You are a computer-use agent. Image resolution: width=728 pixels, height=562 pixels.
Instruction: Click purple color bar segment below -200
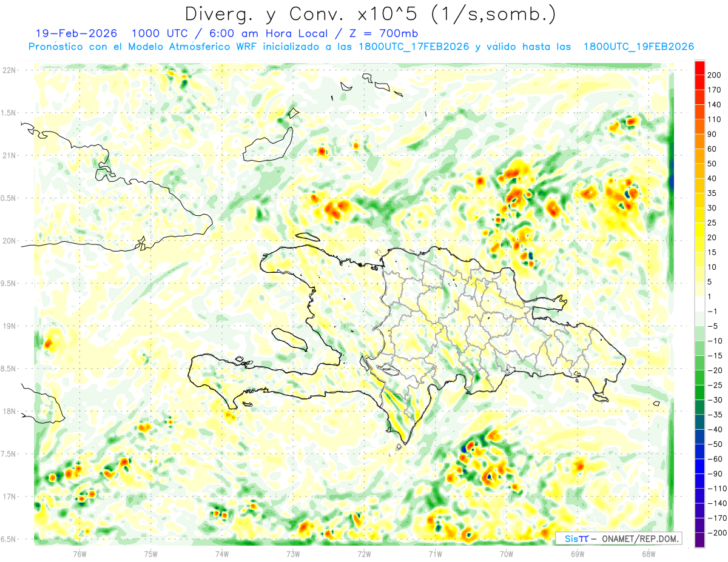point(699,540)
